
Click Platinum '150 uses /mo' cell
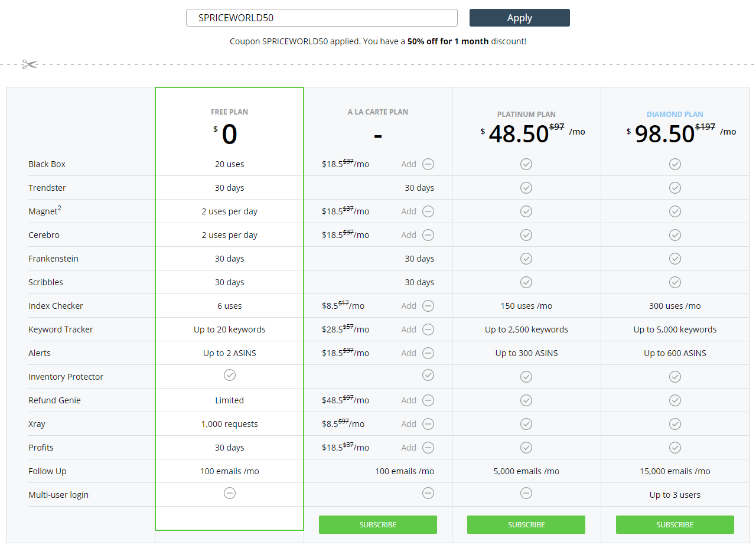point(526,306)
